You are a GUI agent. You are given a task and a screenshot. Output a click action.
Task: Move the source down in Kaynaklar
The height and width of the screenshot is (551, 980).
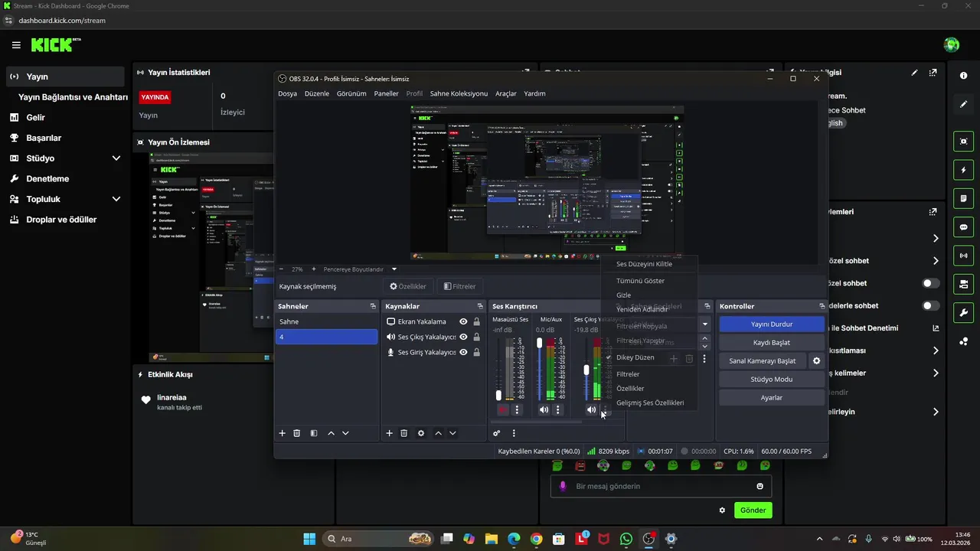pyautogui.click(x=452, y=433)
